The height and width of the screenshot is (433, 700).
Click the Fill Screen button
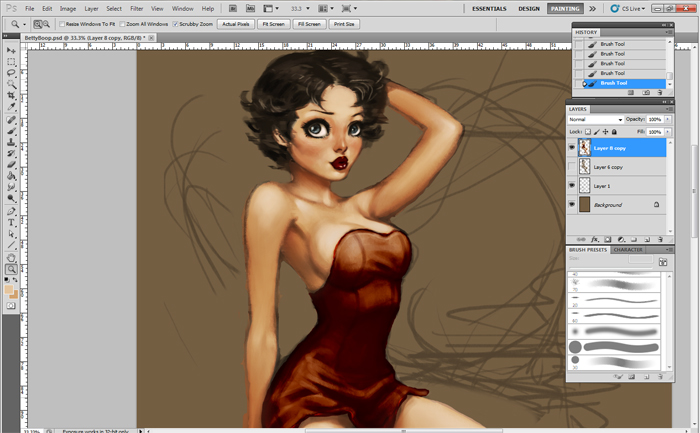pyautogui.click(x=309, y=24)
